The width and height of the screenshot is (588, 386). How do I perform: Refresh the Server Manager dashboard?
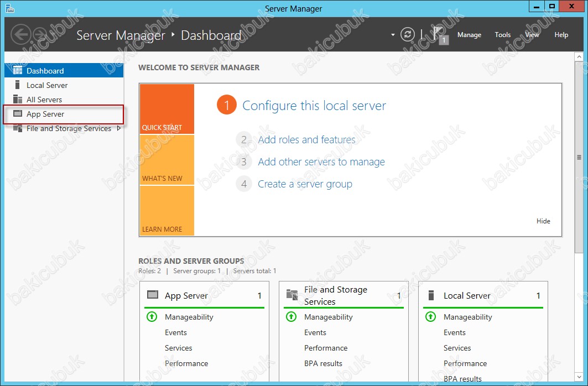pos(408,34)
